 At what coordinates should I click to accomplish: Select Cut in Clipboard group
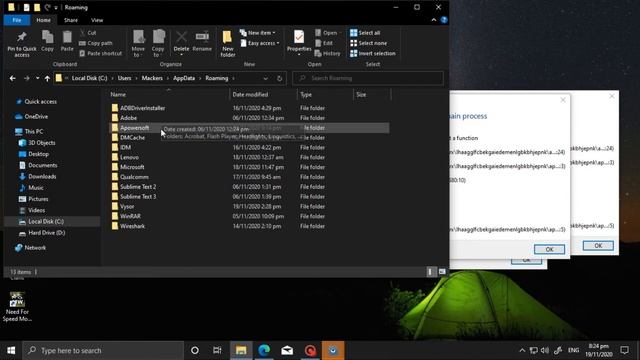[x=88, y=33]
